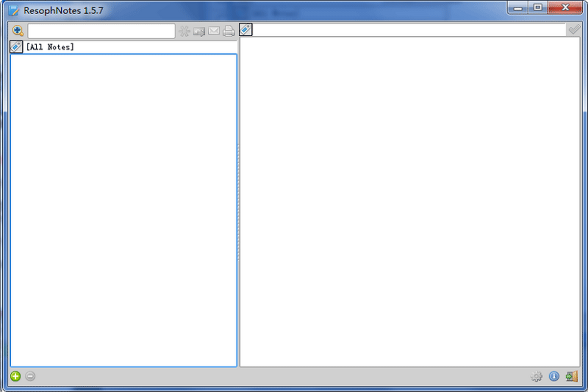Exit the app using the door icon
Screen dimensions: 588x392
coord(571,376)
